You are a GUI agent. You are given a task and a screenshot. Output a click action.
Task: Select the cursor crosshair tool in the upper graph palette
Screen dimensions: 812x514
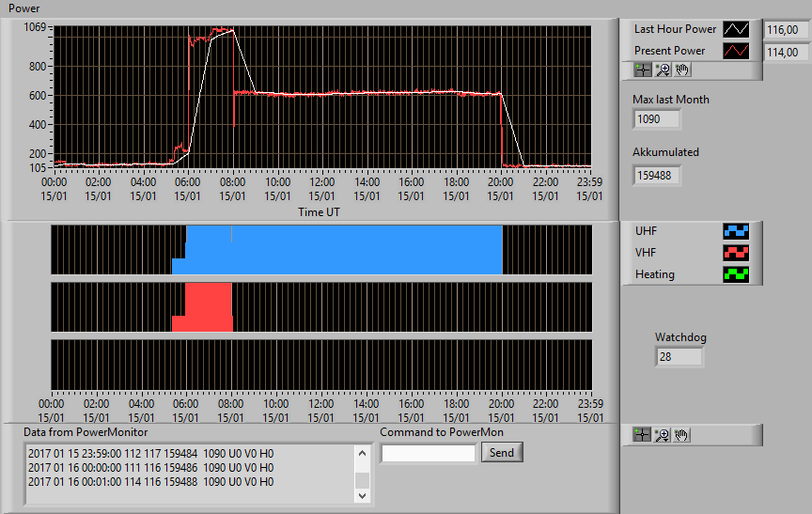click(642, 70)
